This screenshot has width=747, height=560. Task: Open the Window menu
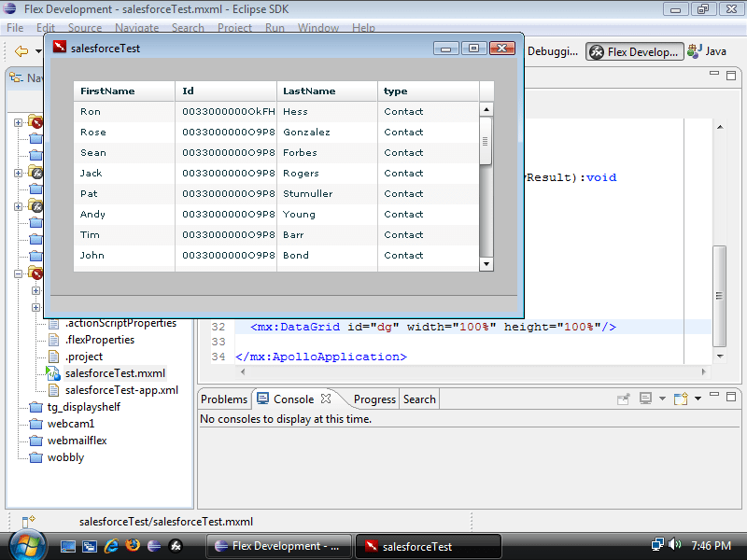coord(318,27)
